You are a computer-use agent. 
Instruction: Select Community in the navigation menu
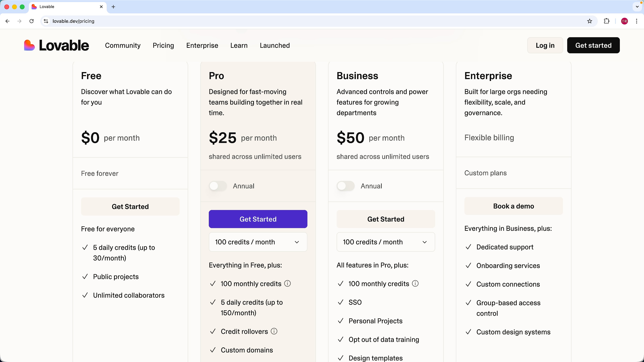[x=123, y=45]
